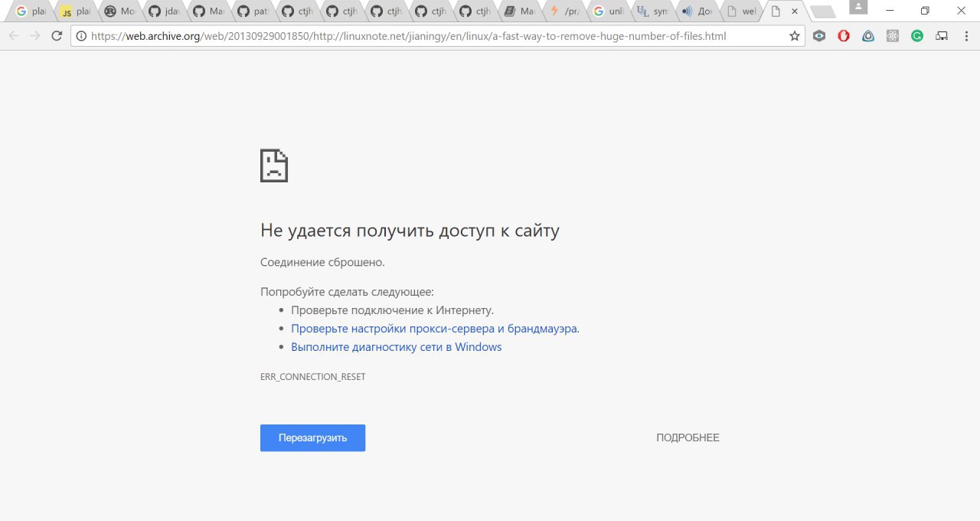Restore down the Chrome window
Viewport: 980px width, 521px height.
pyautogui.click(x=925, y=11)
